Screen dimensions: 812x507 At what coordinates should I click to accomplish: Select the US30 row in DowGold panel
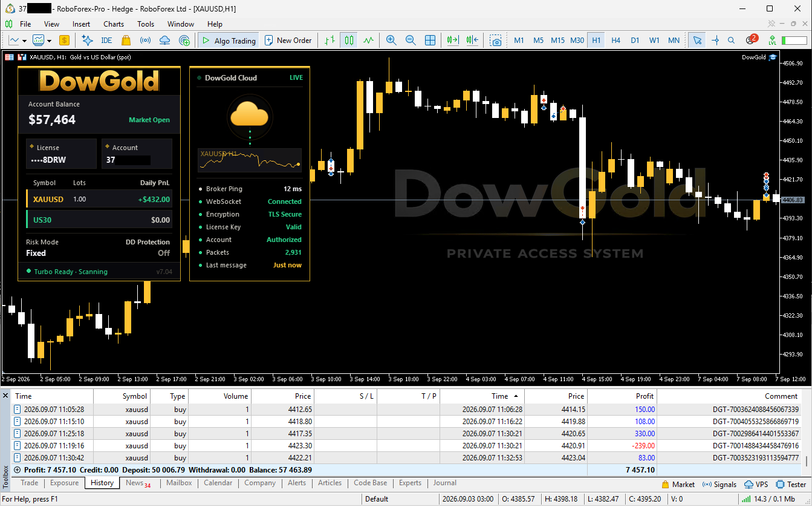pos(99,220)
